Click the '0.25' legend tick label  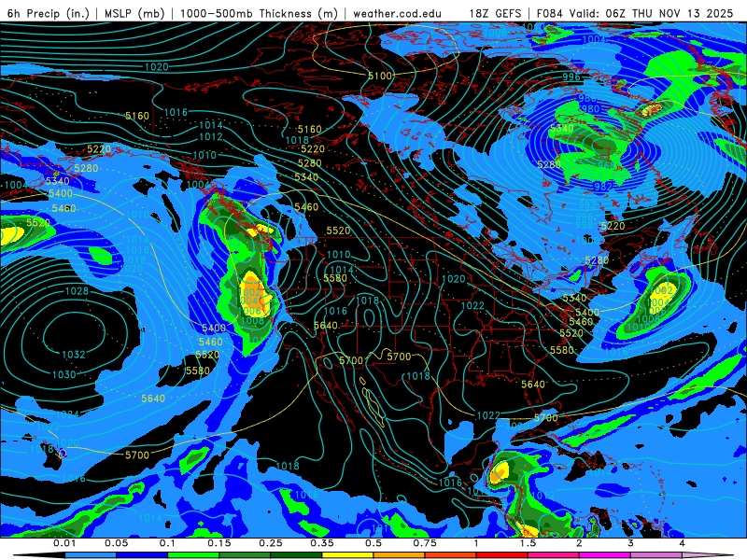(271, 543)
